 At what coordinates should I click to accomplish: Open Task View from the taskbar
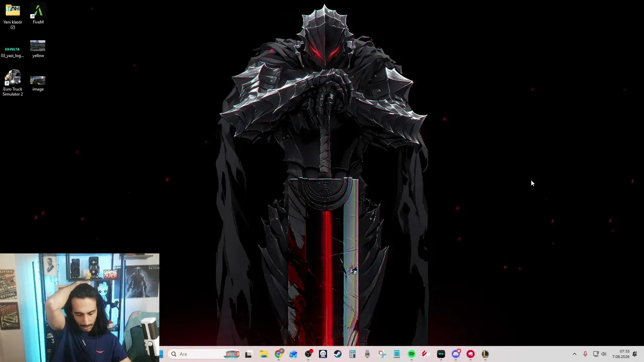click(x=249, y=354)
